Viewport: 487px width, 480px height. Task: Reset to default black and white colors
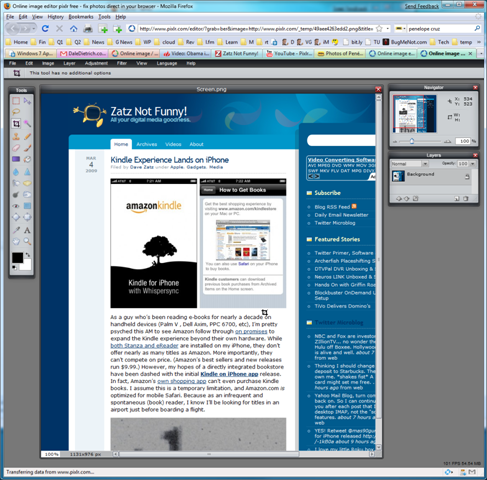point(14,267)
